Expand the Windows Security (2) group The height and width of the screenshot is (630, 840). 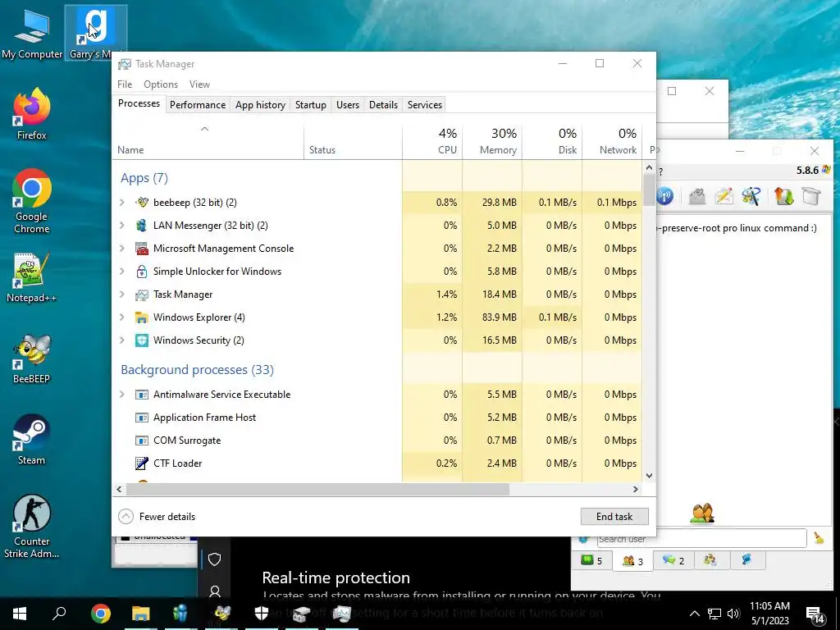pyautogui.click(x=122, y=340)
